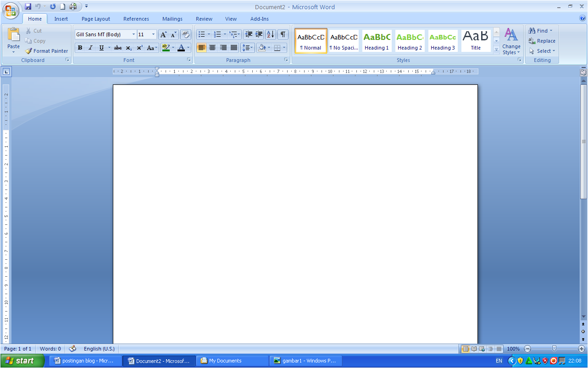Screen dimensions: 588x368
Task: Click the Replace button
Action: point(542,41)
